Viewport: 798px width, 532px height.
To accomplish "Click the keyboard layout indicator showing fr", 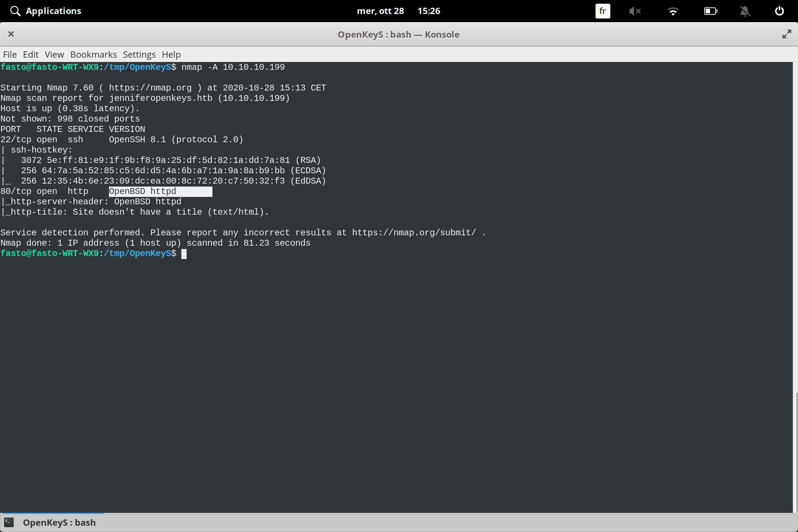I will [602, 11].
